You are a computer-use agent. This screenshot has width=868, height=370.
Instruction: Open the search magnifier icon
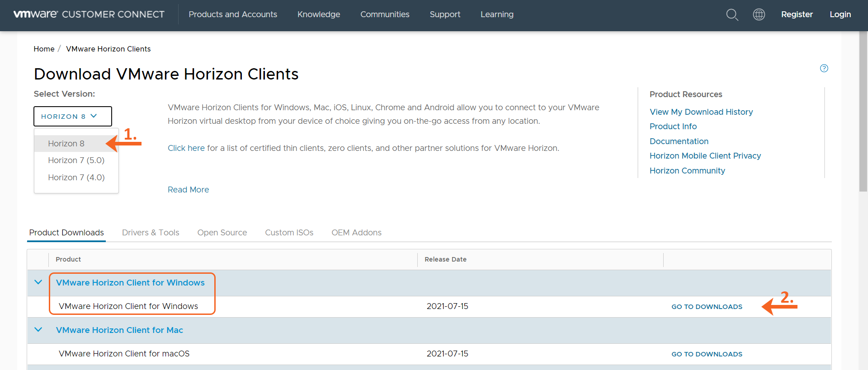[x=732, y=15]
